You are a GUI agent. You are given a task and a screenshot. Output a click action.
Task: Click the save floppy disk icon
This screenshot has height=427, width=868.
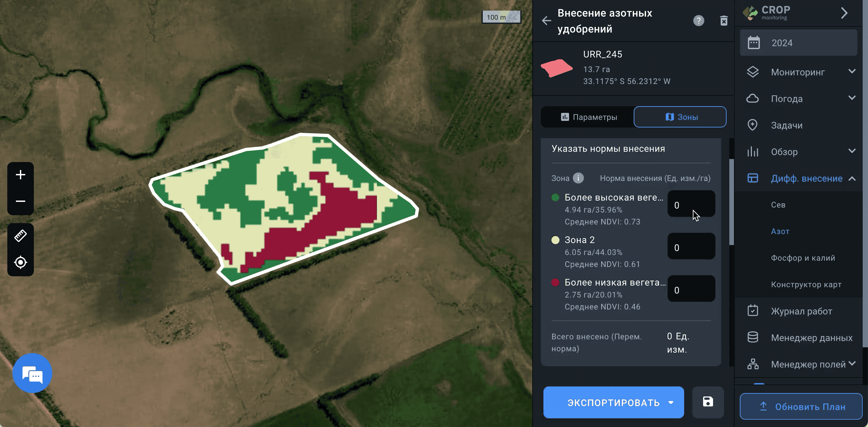pos(708,402)
